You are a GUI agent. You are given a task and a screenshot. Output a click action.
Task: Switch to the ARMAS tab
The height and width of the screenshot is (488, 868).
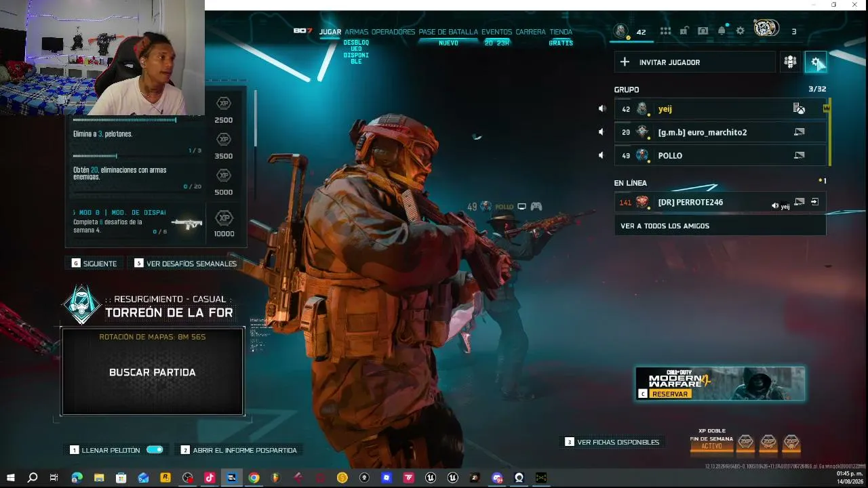[357, 32]
